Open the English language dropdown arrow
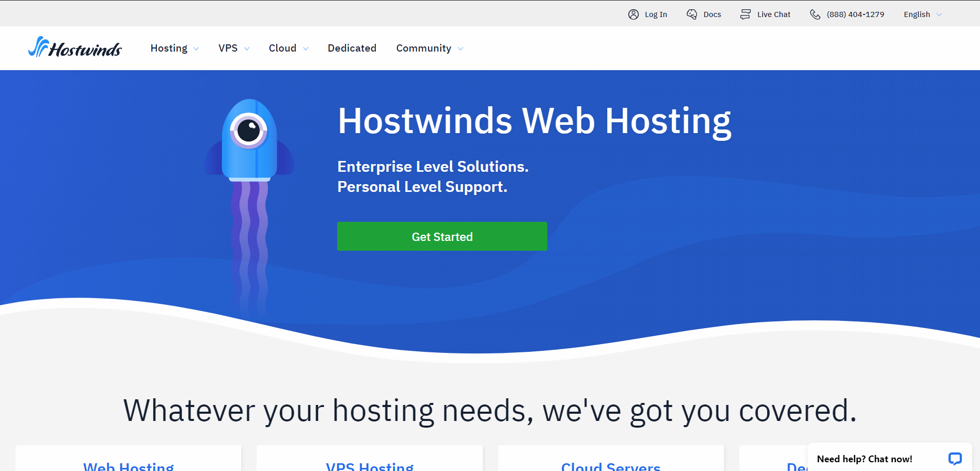The image size is (980, 471). [939, 15]
